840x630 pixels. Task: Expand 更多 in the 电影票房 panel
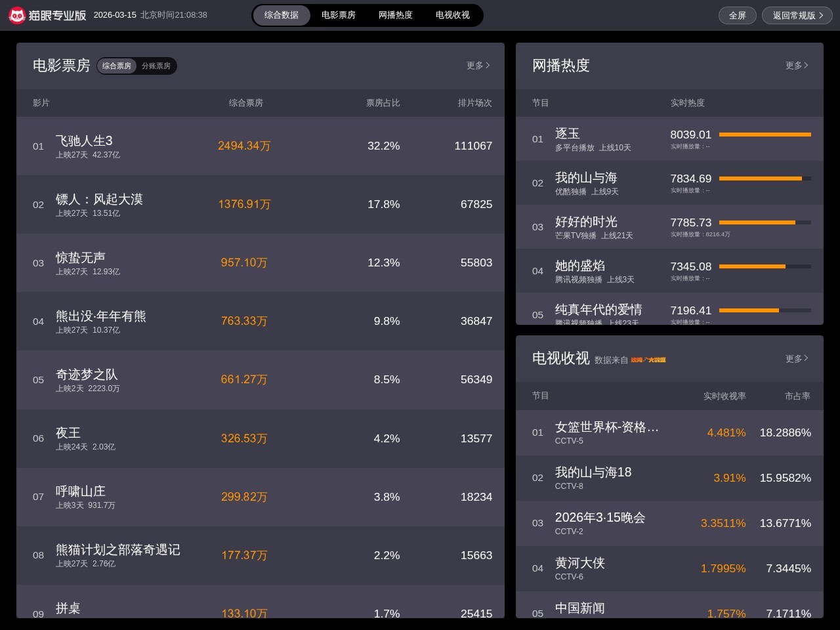[478, 66]
